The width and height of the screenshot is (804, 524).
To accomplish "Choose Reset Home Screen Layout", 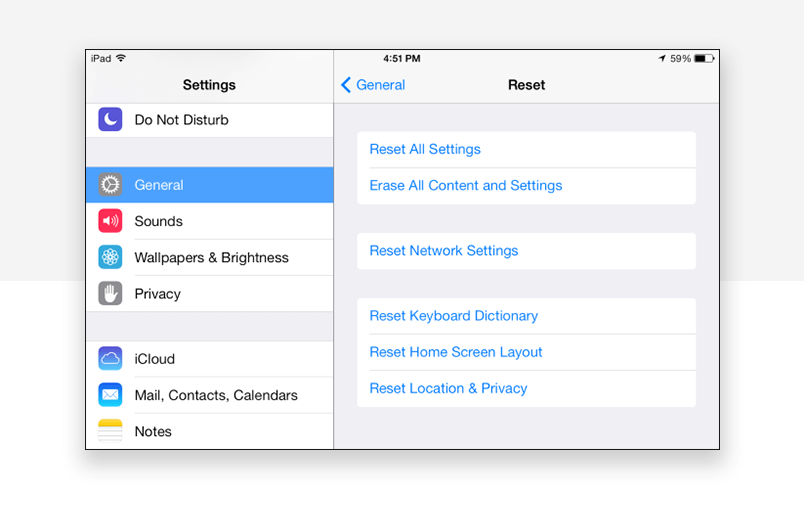I will coord(527,352).
